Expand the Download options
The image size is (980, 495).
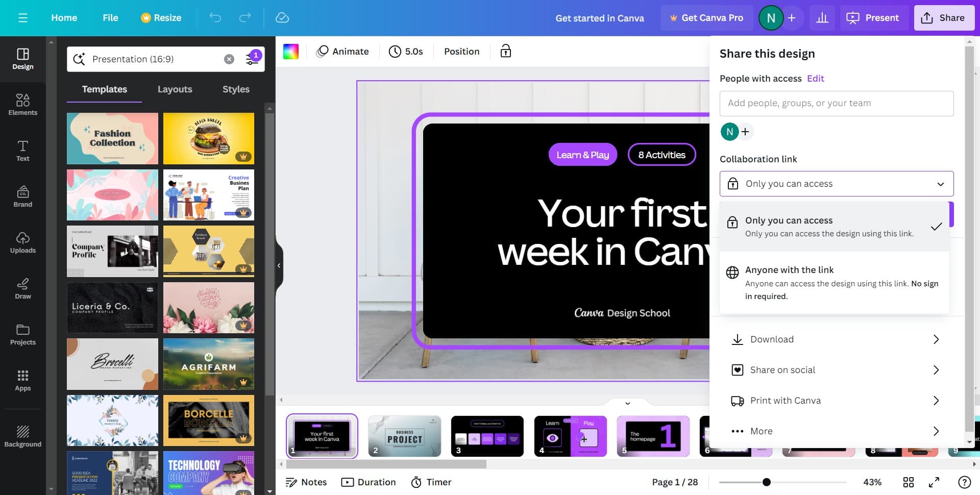(836, 339)
